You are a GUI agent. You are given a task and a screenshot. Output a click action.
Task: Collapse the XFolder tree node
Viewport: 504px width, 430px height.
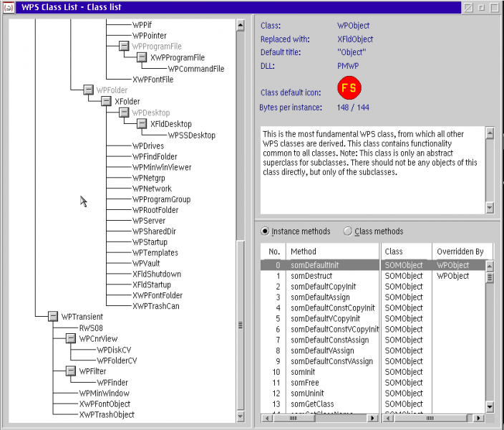click(x=106, y=101)
